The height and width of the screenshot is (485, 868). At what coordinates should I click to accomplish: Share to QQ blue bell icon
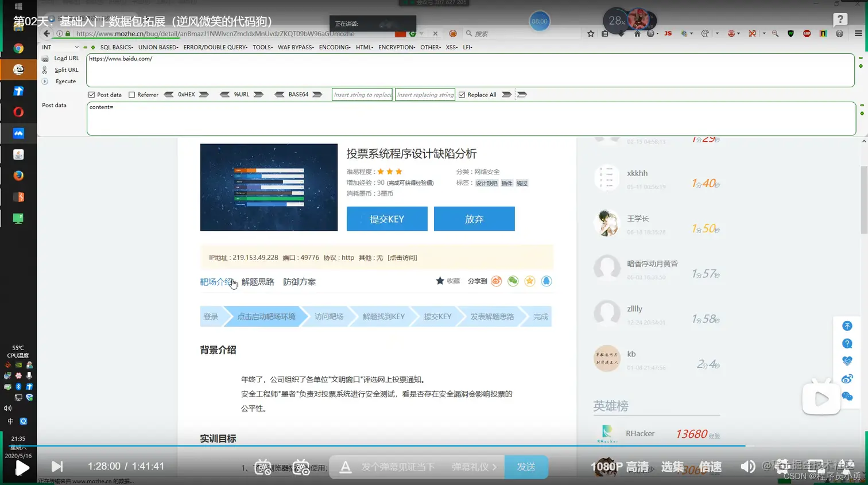547,281
